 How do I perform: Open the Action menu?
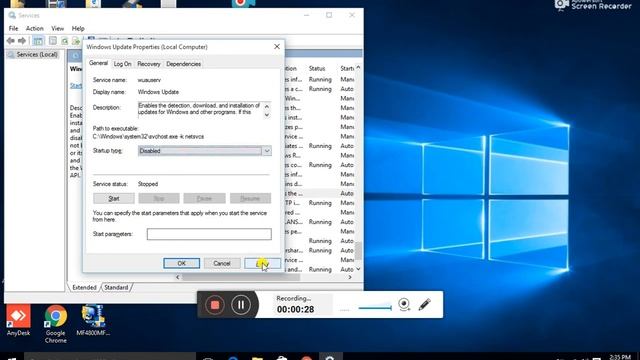(35, 29)
